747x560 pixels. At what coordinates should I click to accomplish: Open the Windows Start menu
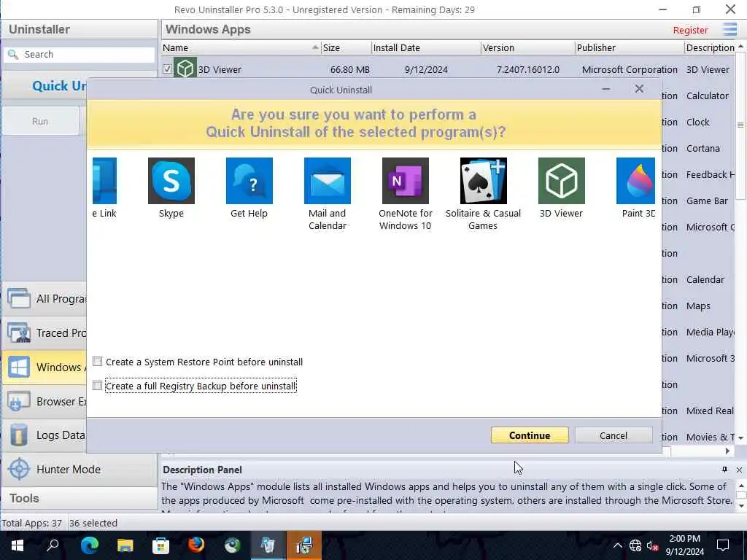(18, 545)
